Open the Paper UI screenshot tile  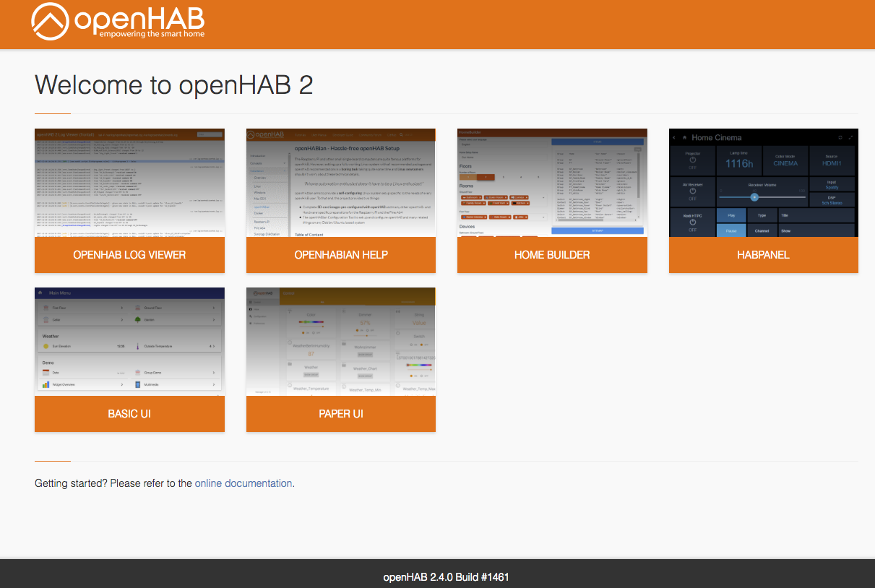[x=341, y=342]
